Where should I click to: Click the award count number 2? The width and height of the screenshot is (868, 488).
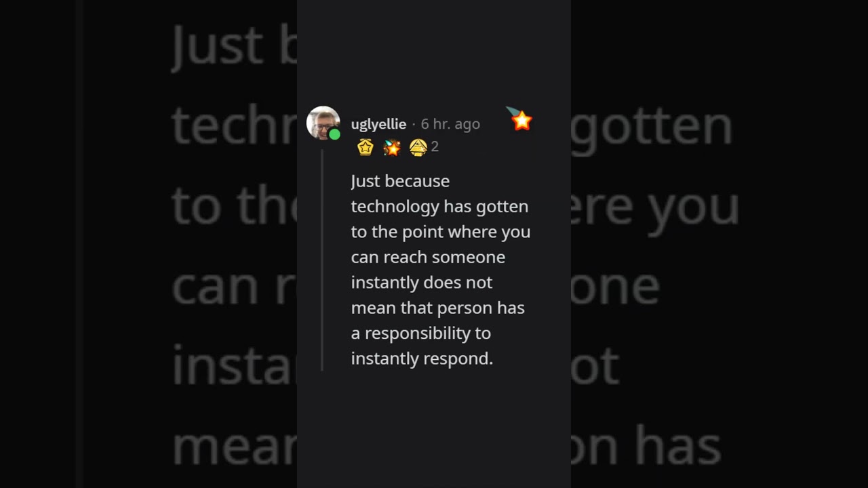point(435,146)
